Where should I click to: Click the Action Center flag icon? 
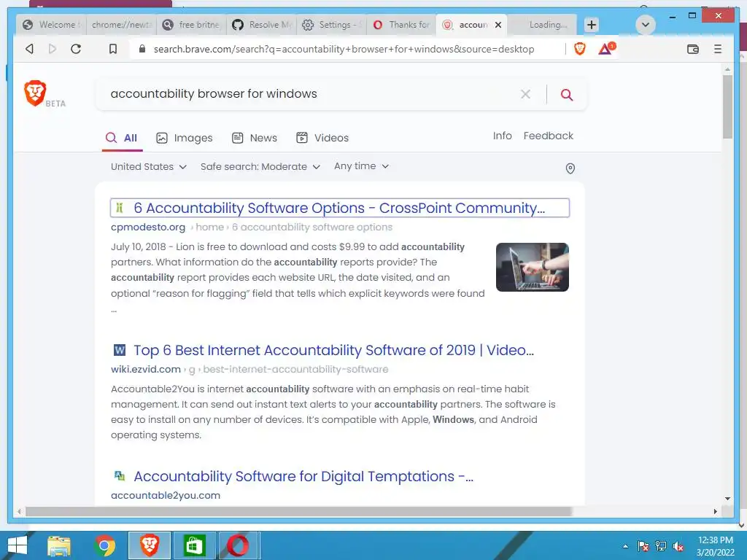coord(643,546)
